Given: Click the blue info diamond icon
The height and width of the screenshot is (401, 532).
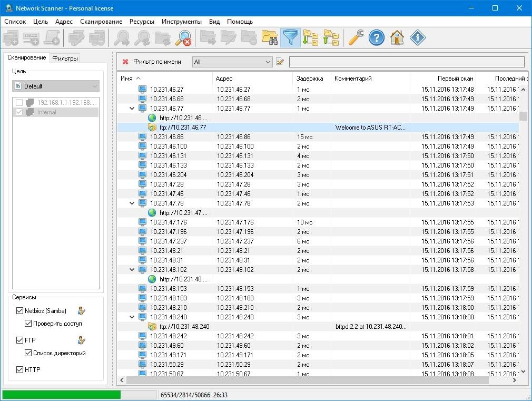Looking at the screenshot, I should tap(418, 38).
